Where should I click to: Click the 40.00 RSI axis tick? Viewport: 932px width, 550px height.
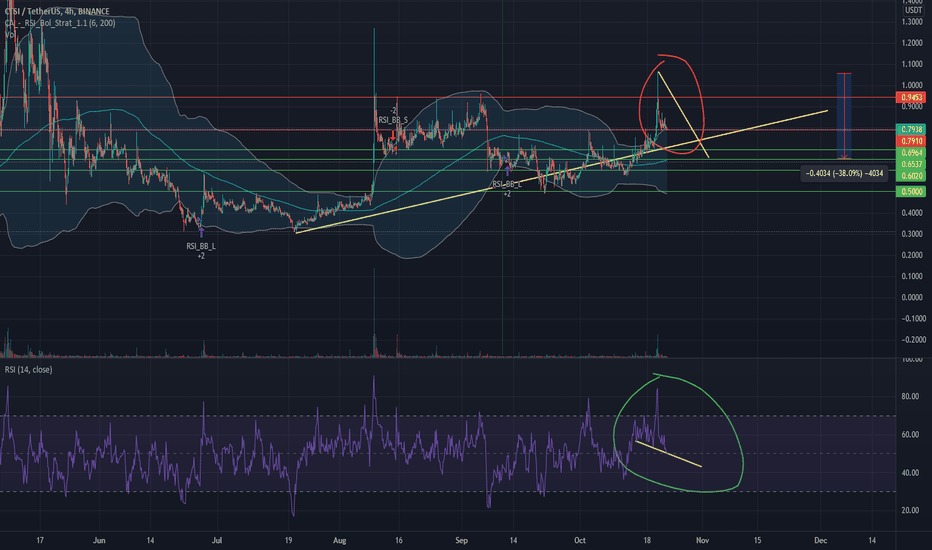[910, 473]
